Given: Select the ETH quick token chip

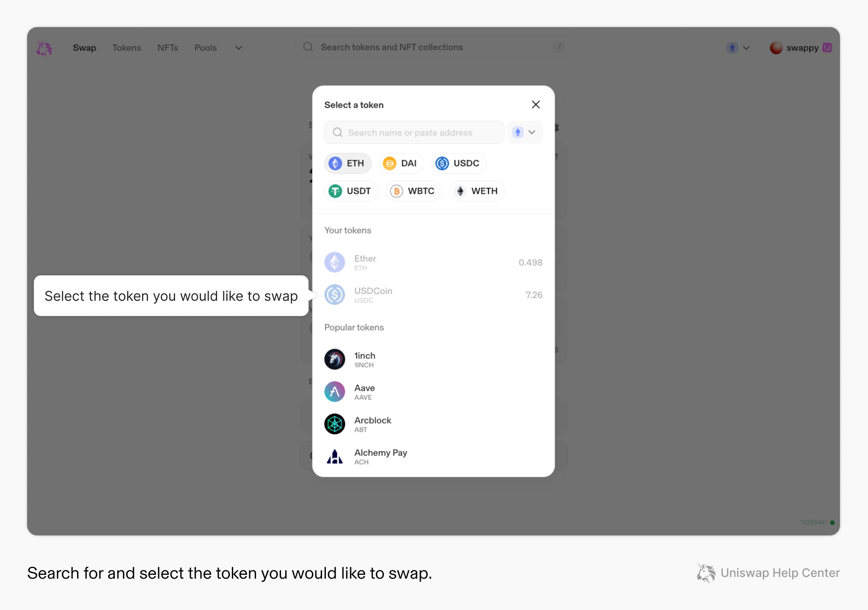Looking at the screenshot, I should click(348, 164).
